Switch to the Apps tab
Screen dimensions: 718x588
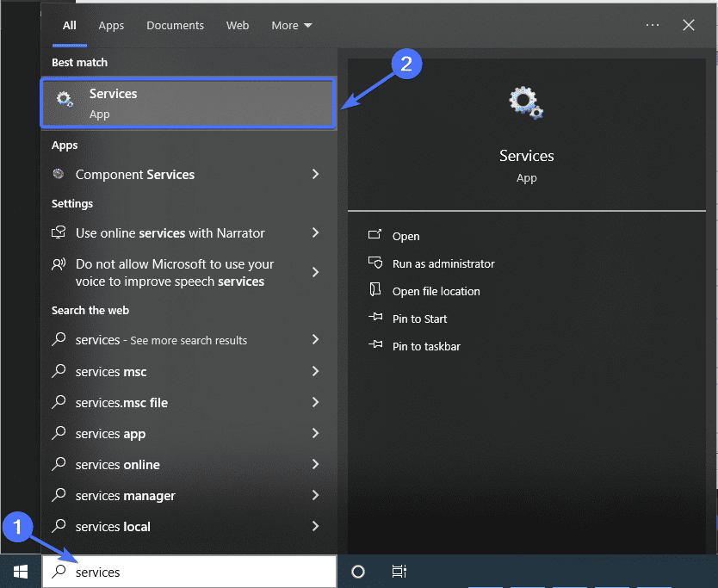[111, 26]
